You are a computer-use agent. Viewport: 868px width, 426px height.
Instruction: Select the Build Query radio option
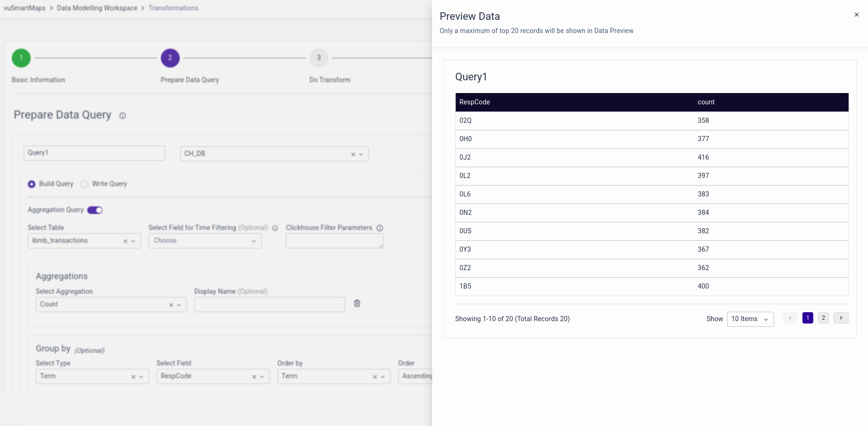[x=32, y=184]
